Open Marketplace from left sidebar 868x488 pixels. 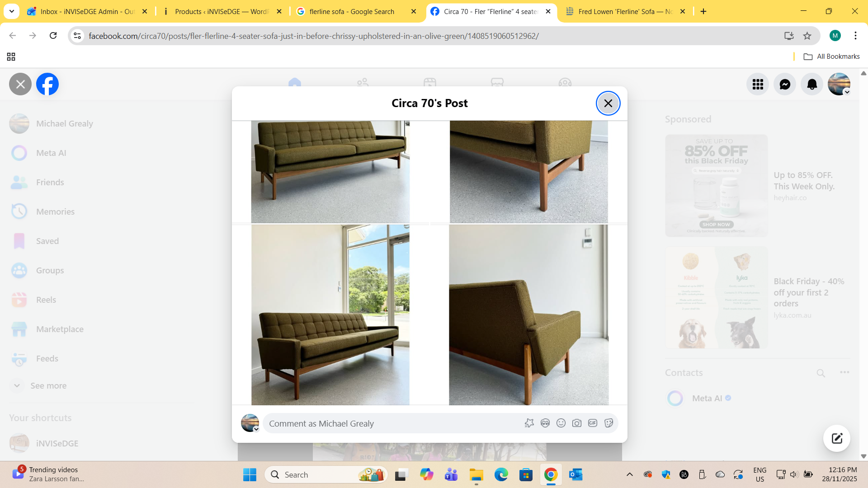(60, 329)
